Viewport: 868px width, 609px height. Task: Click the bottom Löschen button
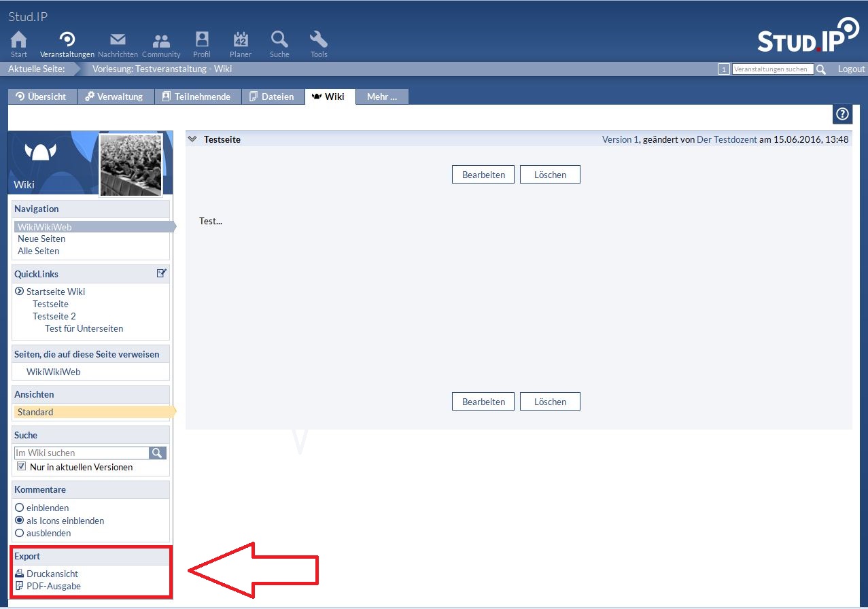[550, 402]
